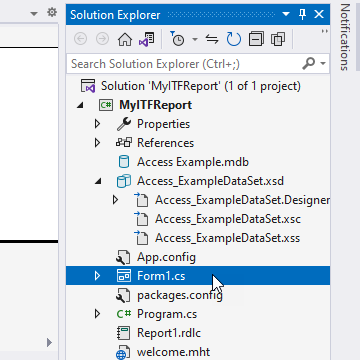The height and width of the screenshot is (360, 360).
Task: Click the magnifier search icon
Action: [x=308, y=63]
